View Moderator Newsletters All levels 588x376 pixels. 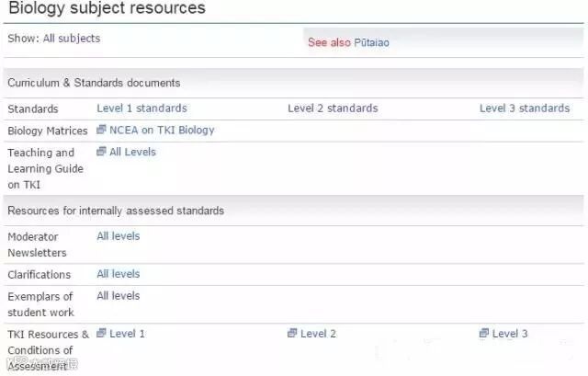(119, 236)
